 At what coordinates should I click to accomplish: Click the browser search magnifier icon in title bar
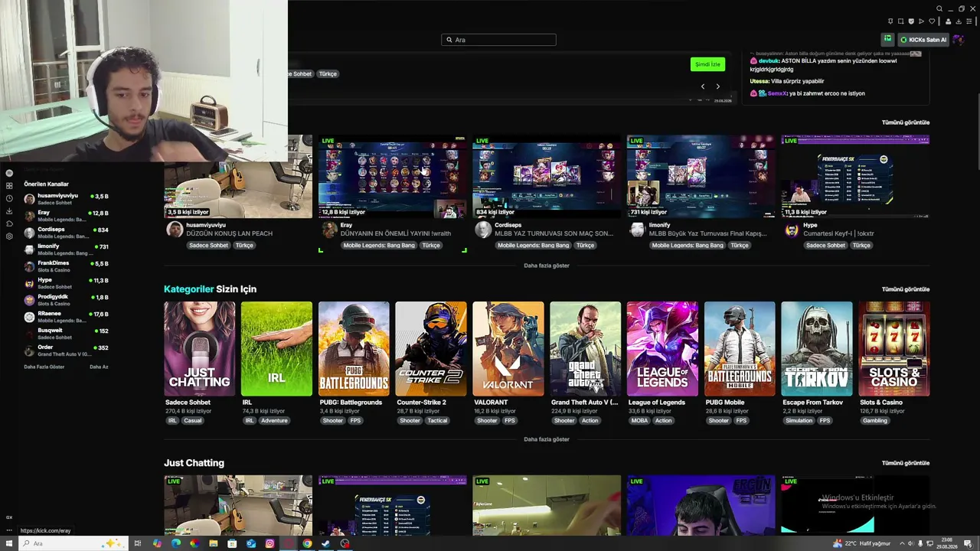(x=939, y=9)
